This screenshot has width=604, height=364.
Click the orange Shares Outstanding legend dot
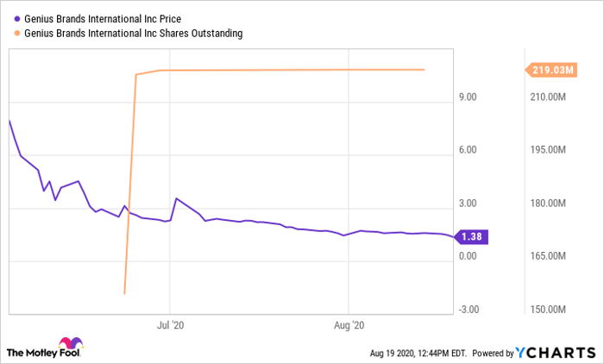coord(16,34)
